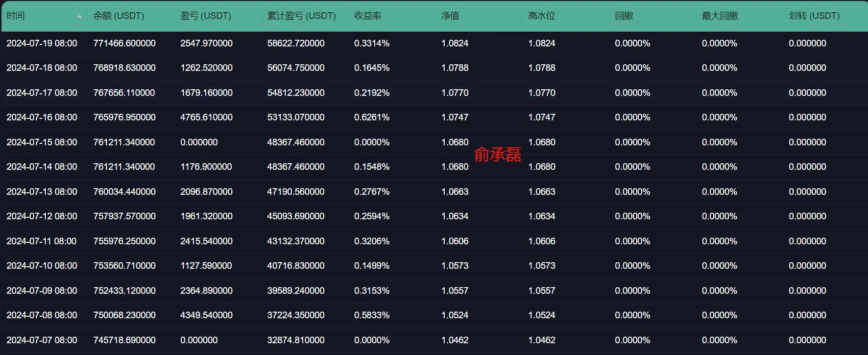
Task: Select the date 2024-07-12 08:00
Action: tap(42, 216)
